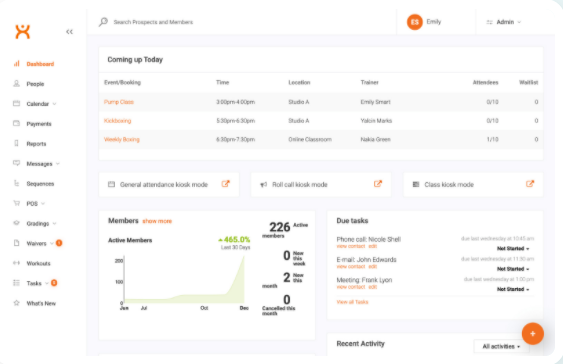Viewport: 563px width, 364px height.
Task: Click the Active Members chart area
Action: pos(184,280)
